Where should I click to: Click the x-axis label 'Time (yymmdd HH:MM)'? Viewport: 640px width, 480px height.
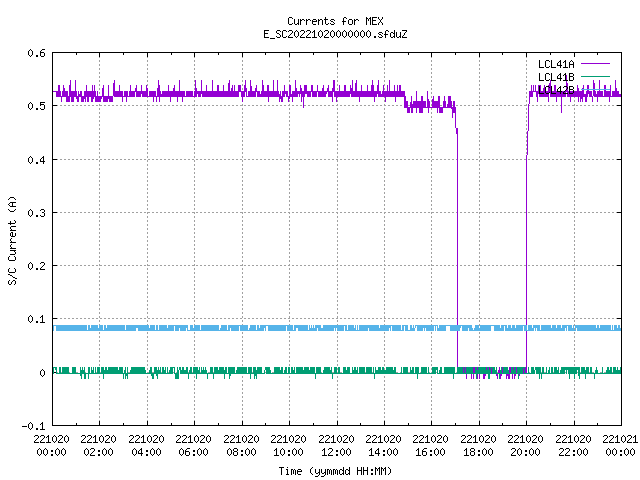click(335, 471)
